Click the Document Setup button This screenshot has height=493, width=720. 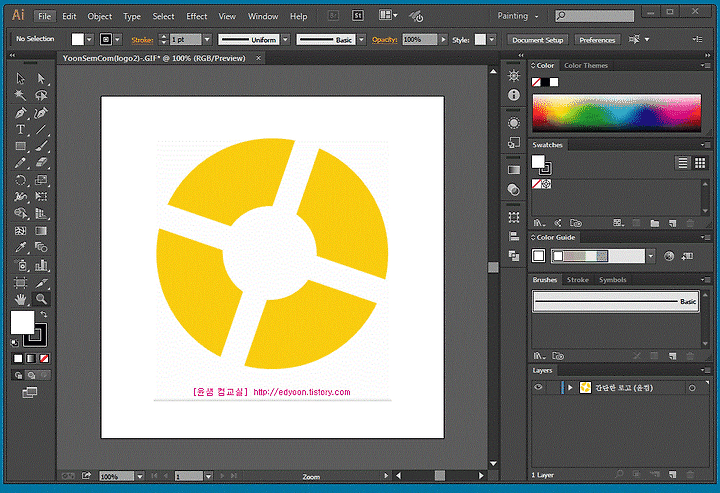(538, 40)
